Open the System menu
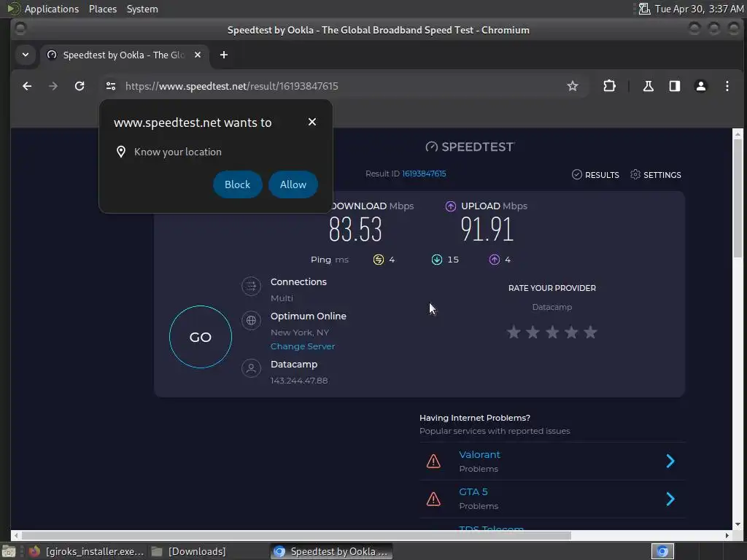The height and width of the screenshot is (560, 747). pos(142,9)
